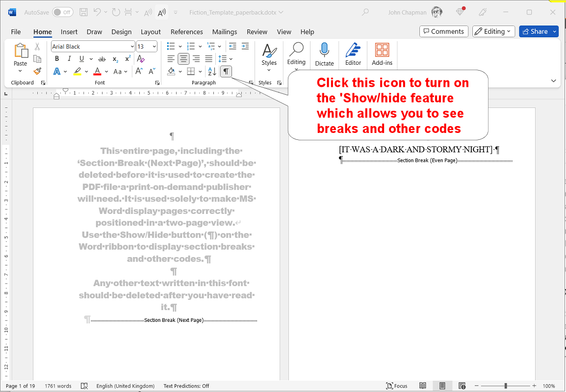This screenshot has height=392, width=566.
Task: Toggle Bold formatting
Action: (x=57, y=59)
